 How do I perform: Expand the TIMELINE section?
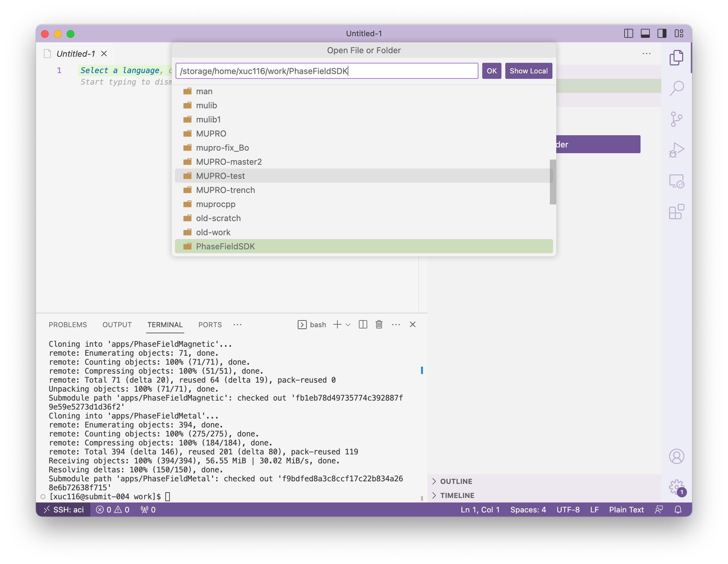coord(457,495)
